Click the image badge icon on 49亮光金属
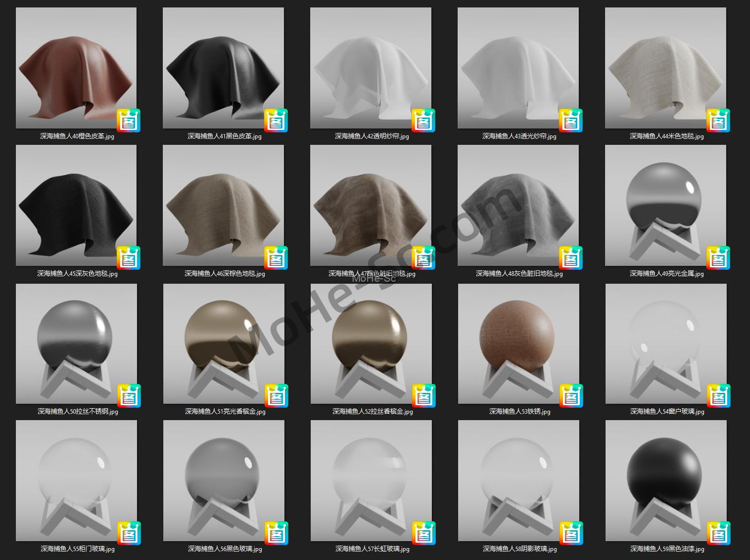Viewport: 750px width, 560px height. [718, 258]
